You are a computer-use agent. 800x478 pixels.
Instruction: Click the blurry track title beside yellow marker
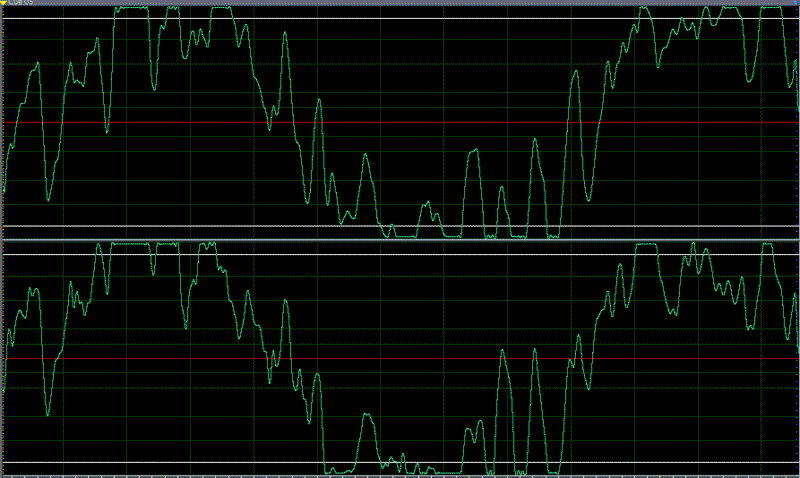[21, 3]
